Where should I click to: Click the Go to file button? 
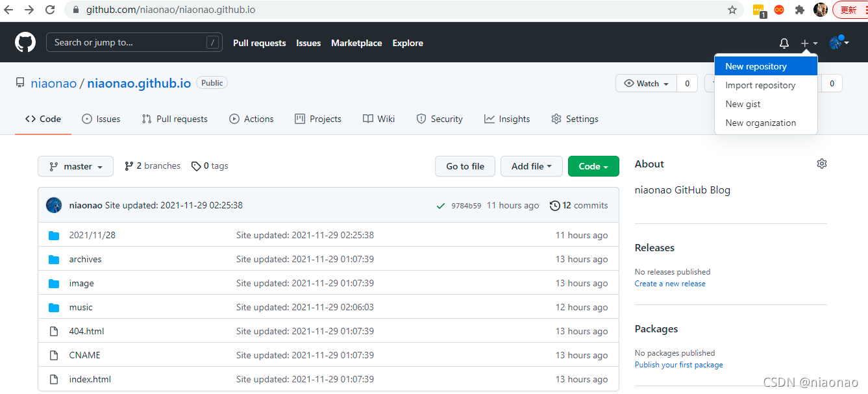point(465,166)
